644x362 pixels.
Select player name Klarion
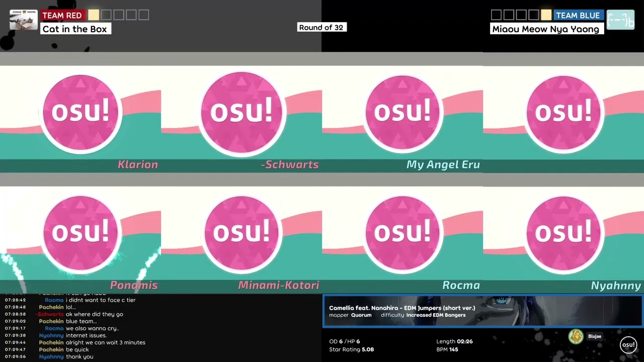pos(138,164)
